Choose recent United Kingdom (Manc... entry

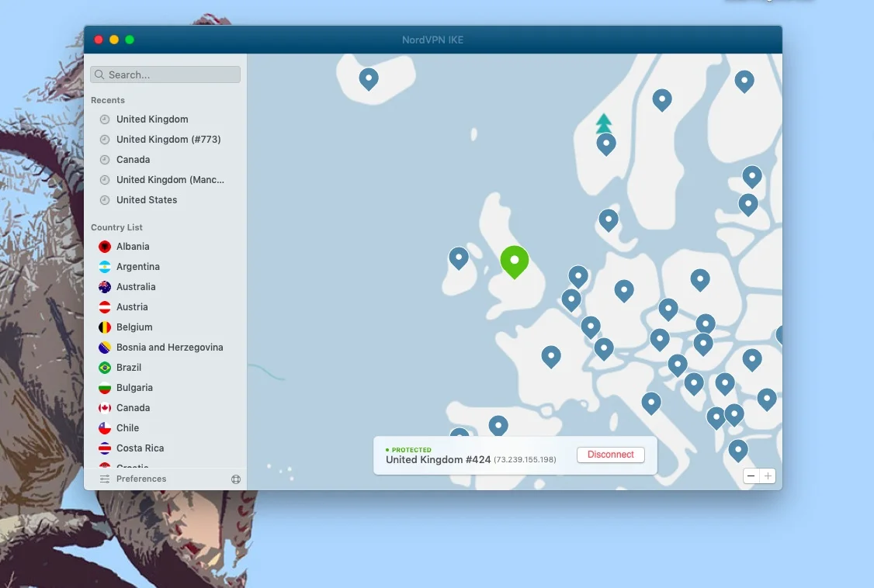pos(170,180)
